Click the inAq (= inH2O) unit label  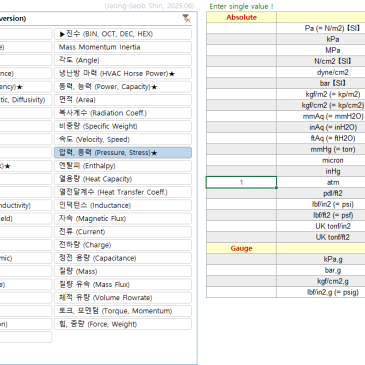(333, 127)
